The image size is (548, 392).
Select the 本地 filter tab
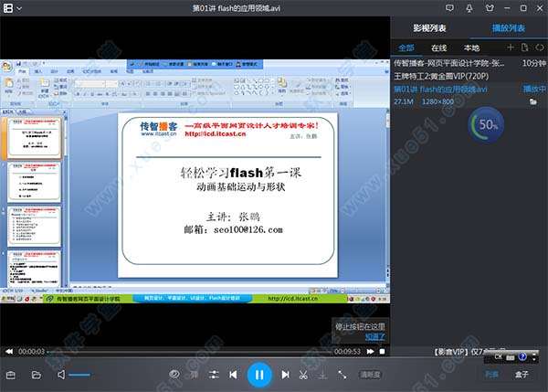click(x=471, y=48)
